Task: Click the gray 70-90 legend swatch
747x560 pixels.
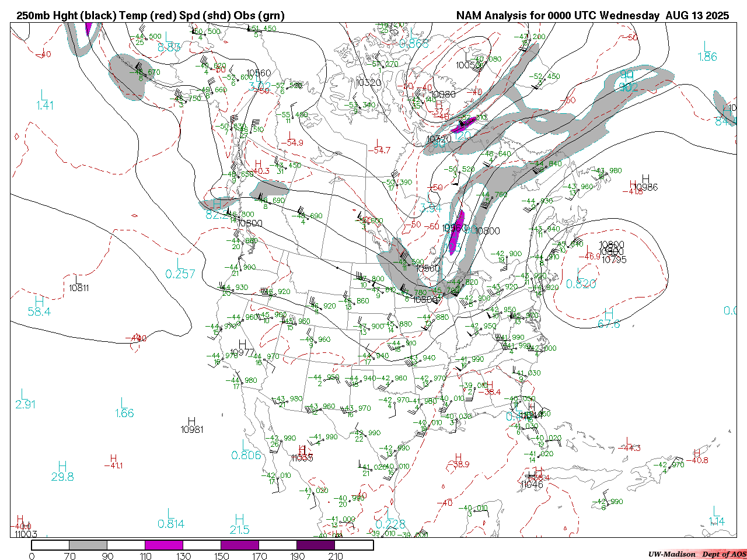Action: tap(88, 545)
